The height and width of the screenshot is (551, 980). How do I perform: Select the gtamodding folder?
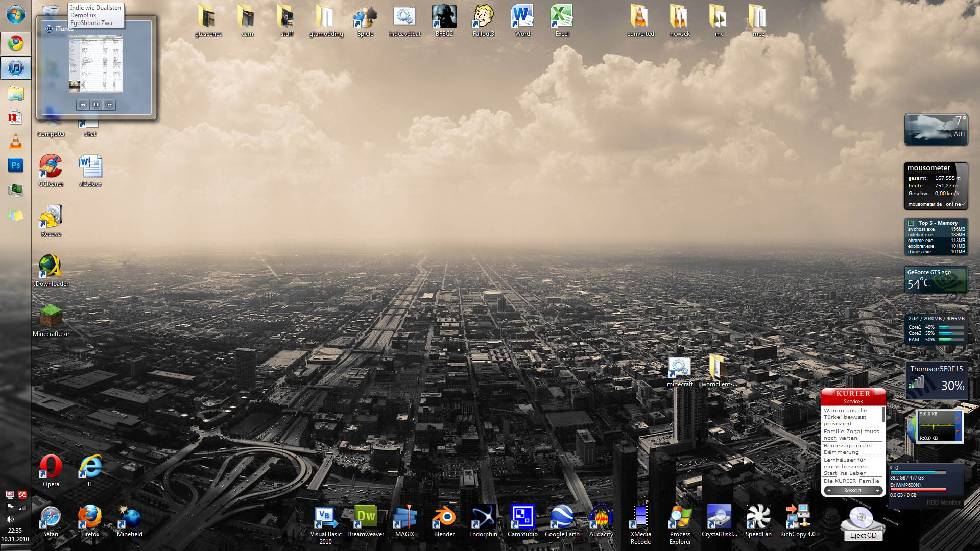pyautogui.click(x=326, y=21)
